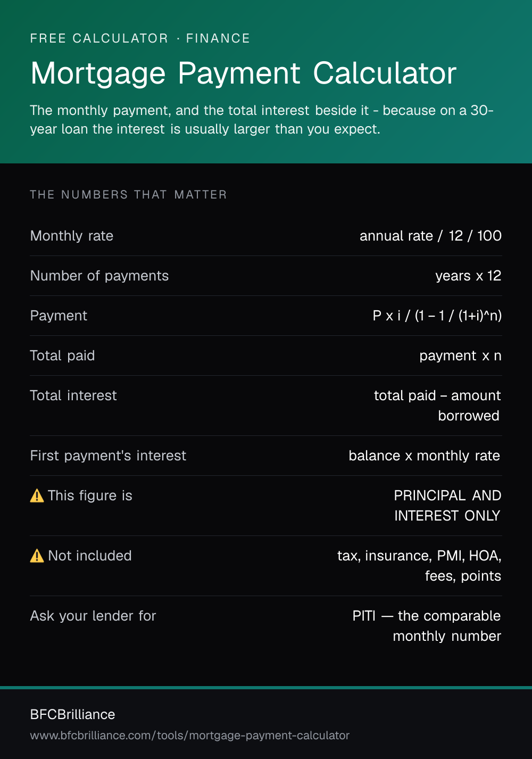Select the Mortgage Payment Calculator title

(244, 73)
